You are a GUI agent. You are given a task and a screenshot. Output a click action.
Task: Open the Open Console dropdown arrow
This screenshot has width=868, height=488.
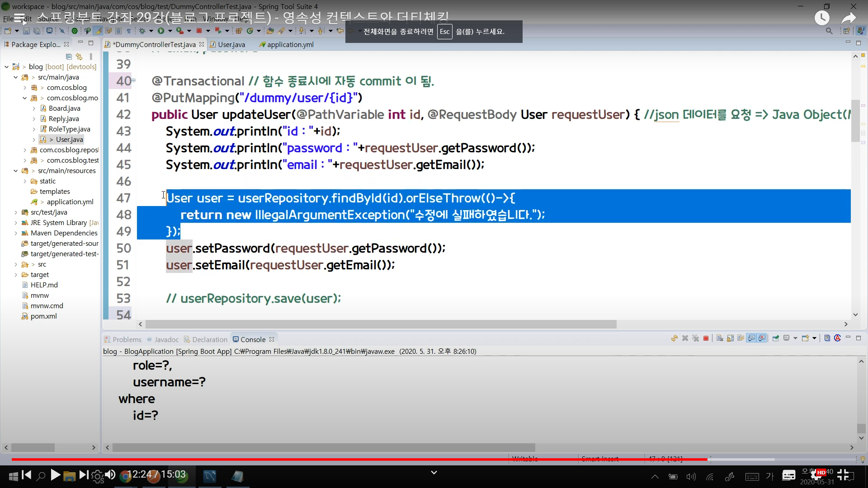814,338
